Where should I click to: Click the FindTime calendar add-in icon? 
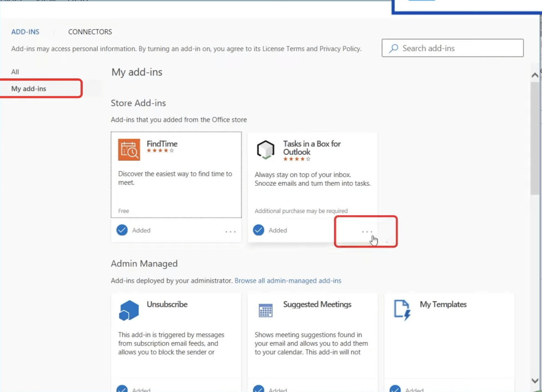(x=129, y=149)
